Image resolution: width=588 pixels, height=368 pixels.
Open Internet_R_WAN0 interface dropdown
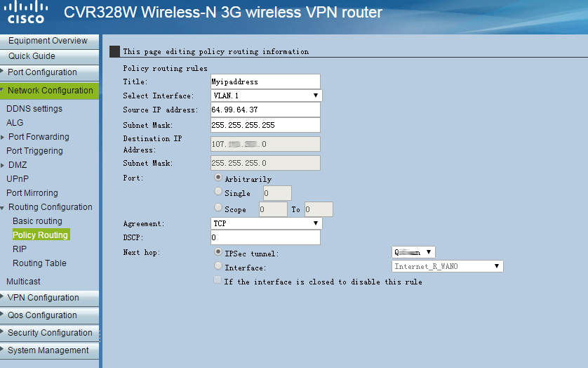click(x=448, y=266)
